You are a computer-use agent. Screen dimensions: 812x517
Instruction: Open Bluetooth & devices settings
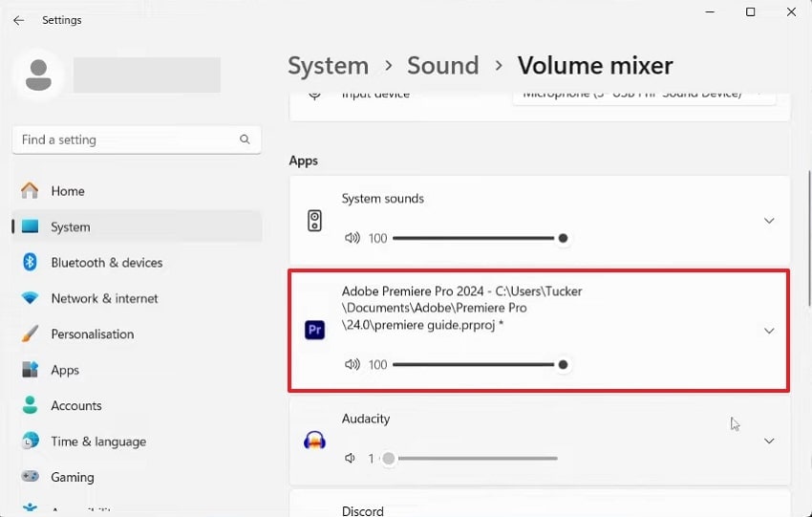[x=106, y=263]
